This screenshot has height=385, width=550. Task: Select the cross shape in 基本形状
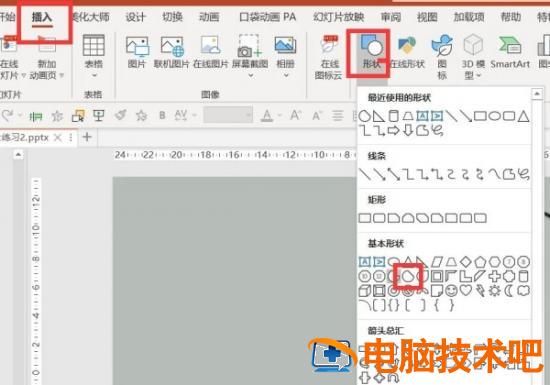click(495, 276)
